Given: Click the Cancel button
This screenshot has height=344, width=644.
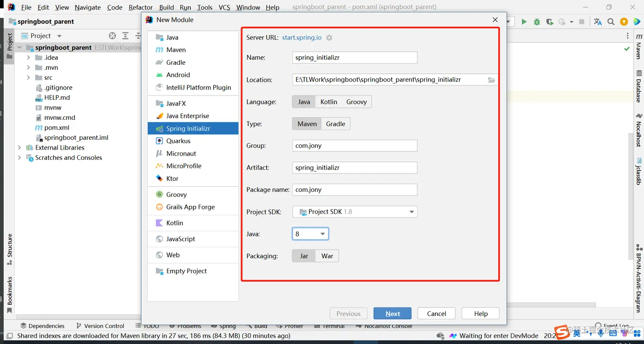Looking at the screenshot, I should coord(437,313).
